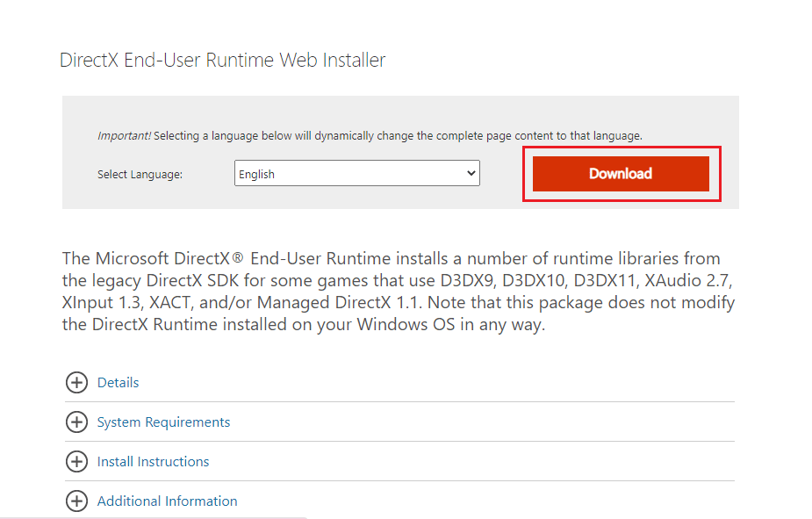
Task: Expand the Details disclosure control
Action: pos(77,382)
